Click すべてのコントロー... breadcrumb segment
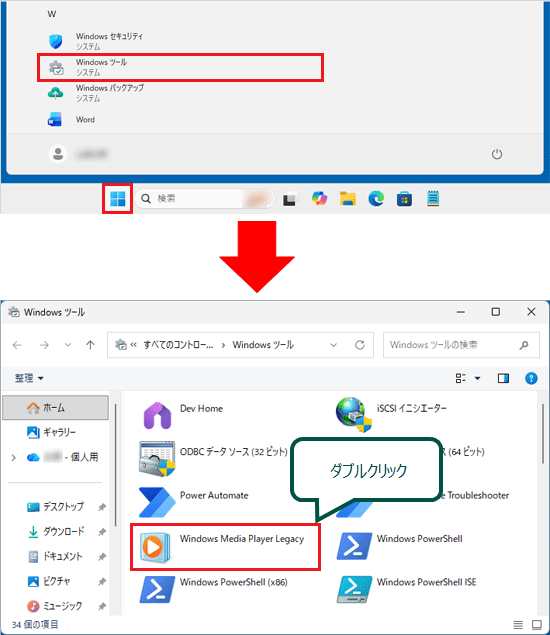This screenshot has height=635, width=550. (178, 345)
